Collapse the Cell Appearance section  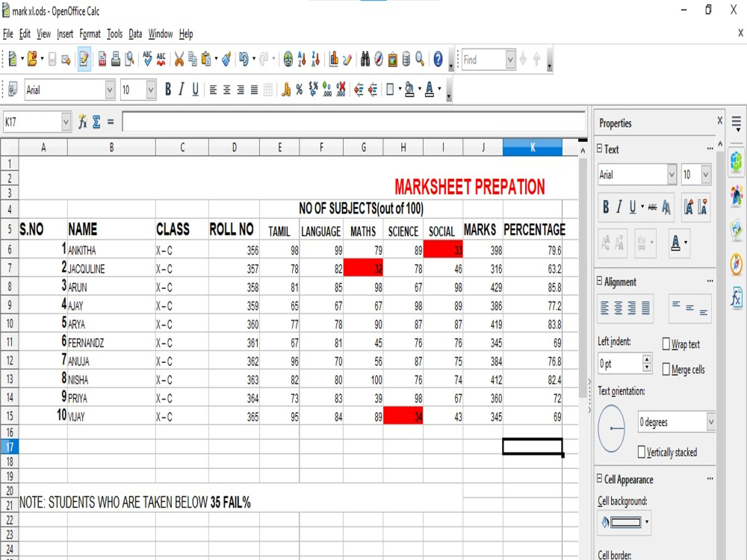click(600, 479)
